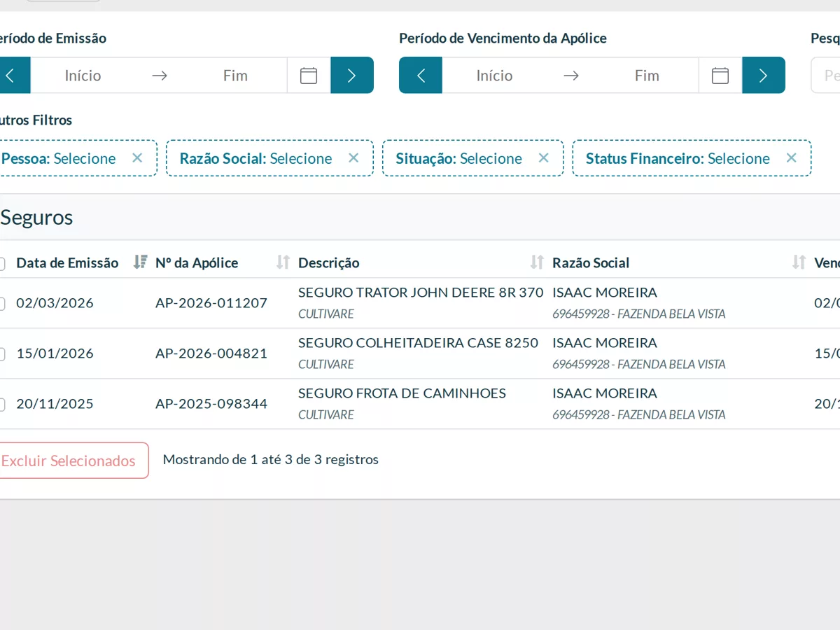The image size is (840, 630).
Task: Set Fim date of Período de Emissão
Action: click(x=235, y=76)
